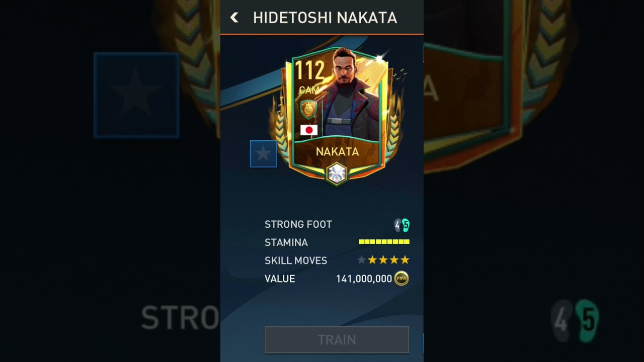This screenshot has width=644, height=362.
Task: Tap the STRONG FOOT label
Action: (298, 224)
